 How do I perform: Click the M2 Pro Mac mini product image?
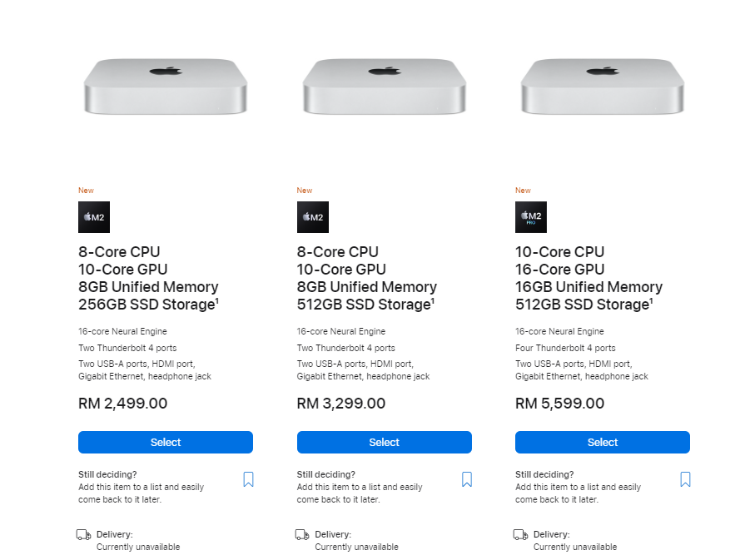click(603, 86)
